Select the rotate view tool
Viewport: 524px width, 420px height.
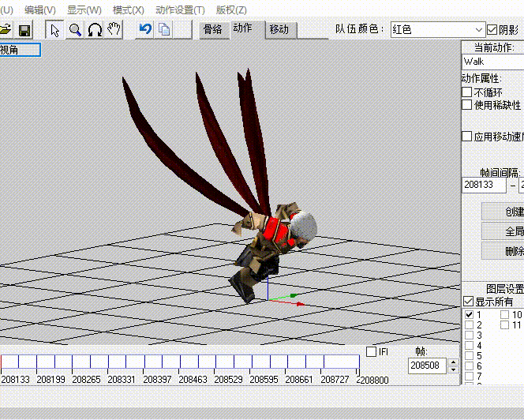coord(95,30)
